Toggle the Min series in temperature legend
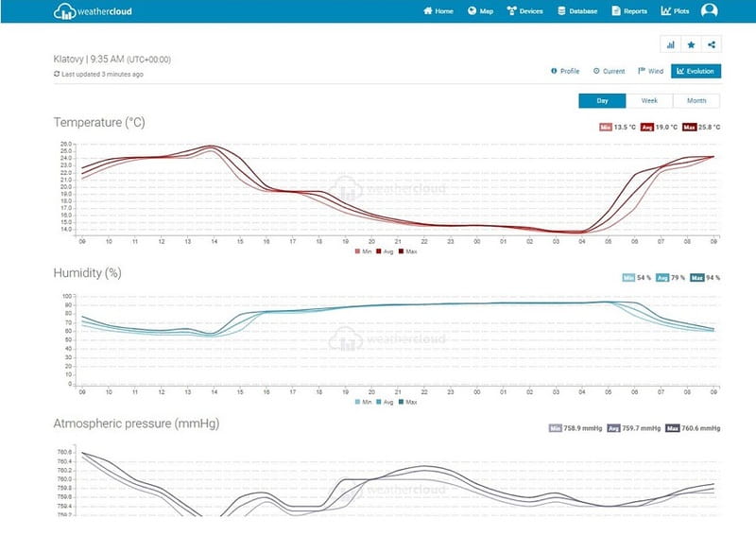This screenshot has height=536, width=756. pos(364,251)
